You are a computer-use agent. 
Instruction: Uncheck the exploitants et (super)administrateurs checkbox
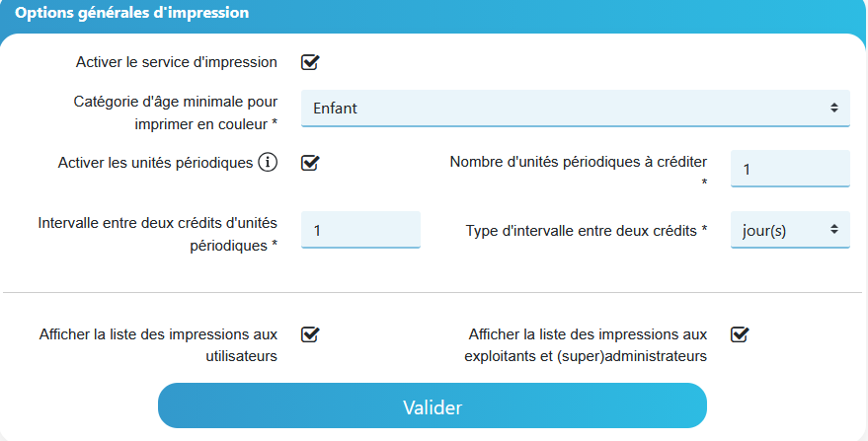point(740,334)
